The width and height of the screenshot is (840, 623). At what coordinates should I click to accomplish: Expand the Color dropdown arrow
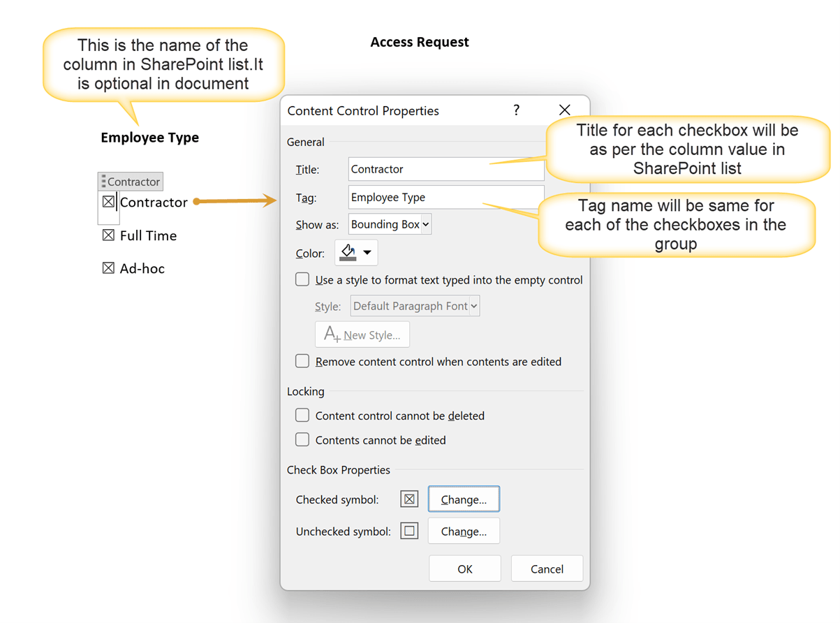(x=366, y=253)
